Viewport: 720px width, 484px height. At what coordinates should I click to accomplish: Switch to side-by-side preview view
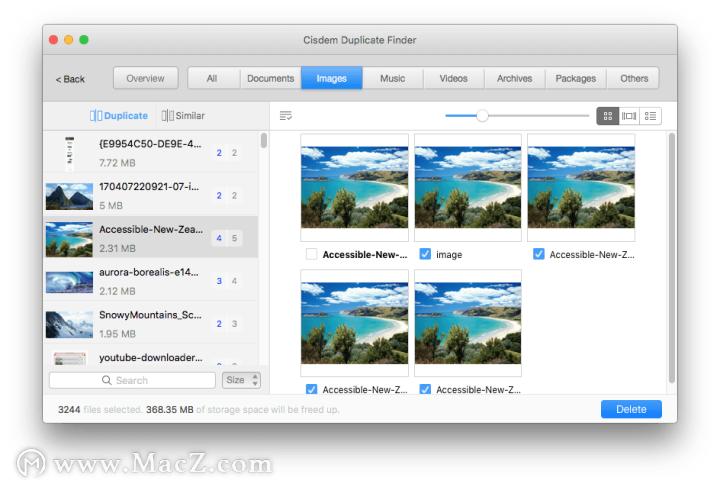pyautogui.click(x=629, y=116)
